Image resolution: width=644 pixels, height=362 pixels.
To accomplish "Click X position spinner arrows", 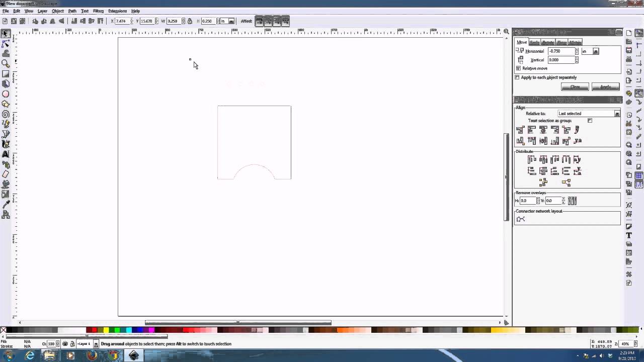I will (132, 21).
